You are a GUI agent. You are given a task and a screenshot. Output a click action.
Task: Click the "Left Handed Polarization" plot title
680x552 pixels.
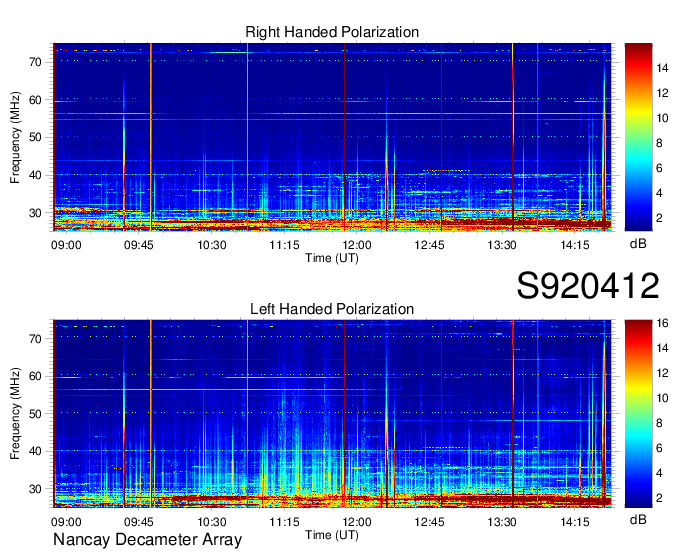point(332,309)
